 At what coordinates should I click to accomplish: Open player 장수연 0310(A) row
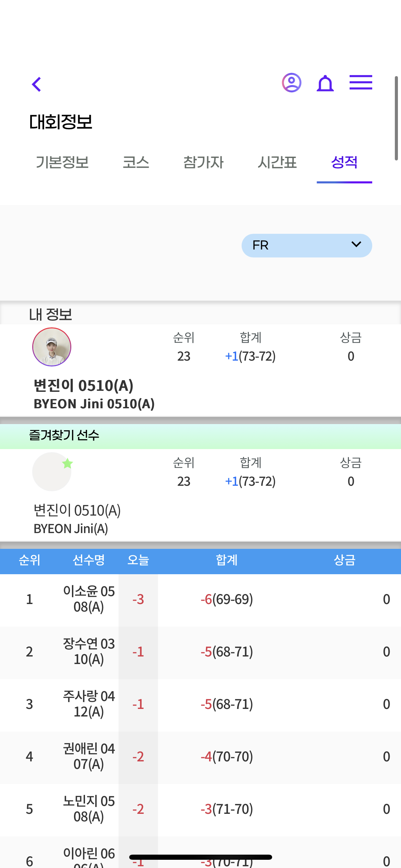(200, 652)
